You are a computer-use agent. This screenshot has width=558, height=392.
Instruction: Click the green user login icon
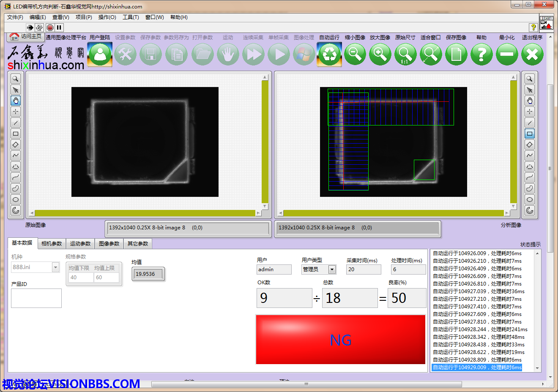[x=100, y=54]
